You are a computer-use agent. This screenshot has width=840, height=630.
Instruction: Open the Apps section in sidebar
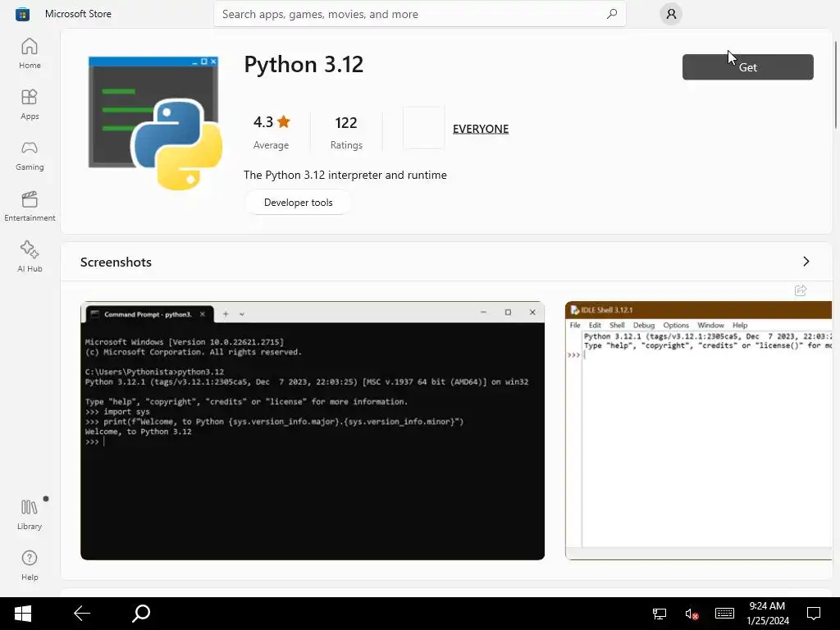(x=30, y=104)
